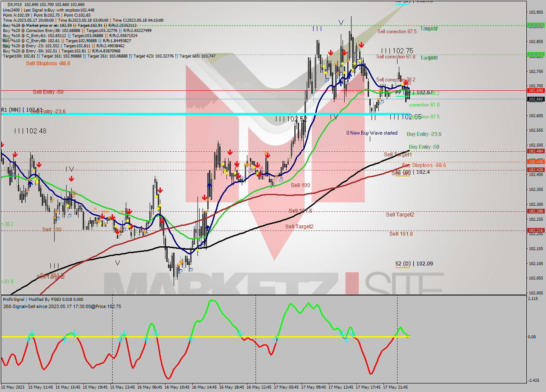
Task: Click the green 102.811 target price tag
Action: point(536,54)
